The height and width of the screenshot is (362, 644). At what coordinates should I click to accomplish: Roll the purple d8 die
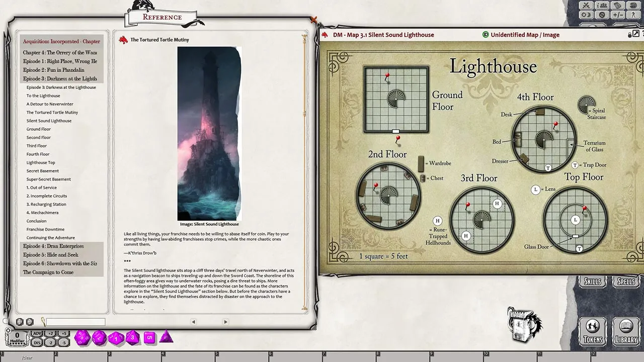tap(132, 337)
